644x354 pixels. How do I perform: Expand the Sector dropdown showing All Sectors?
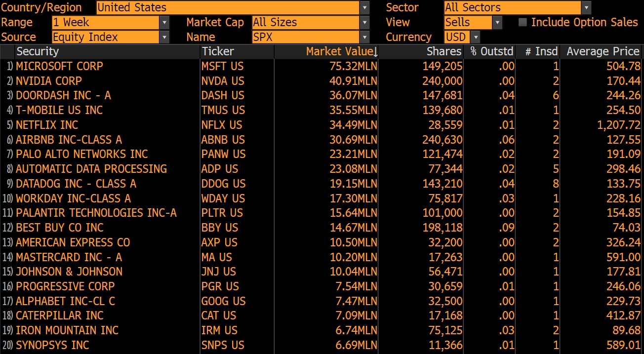[586, 7]
